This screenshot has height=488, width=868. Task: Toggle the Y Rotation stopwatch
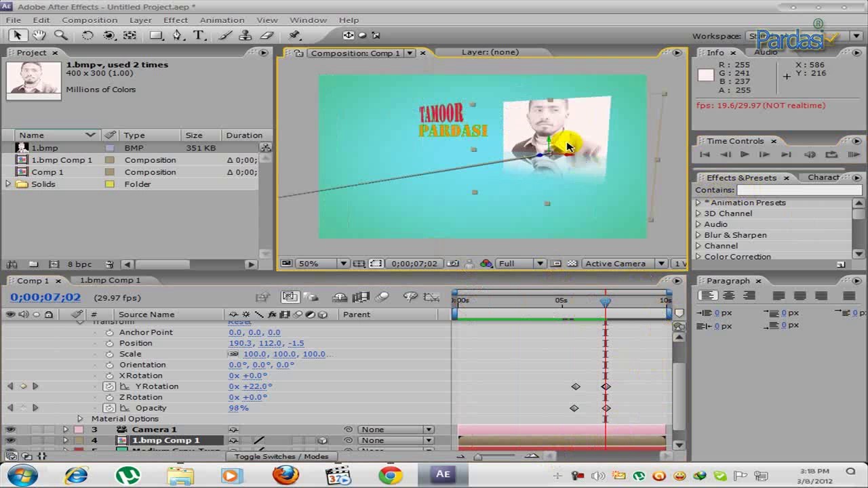pos(109,386)
